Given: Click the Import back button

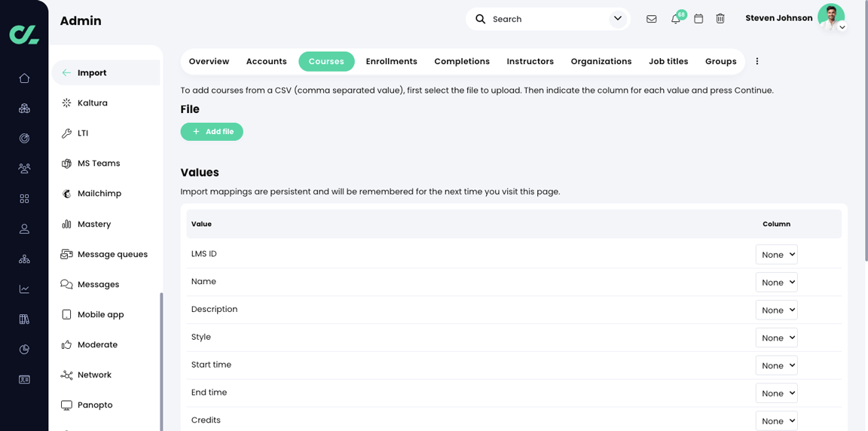Looking at the screenshot, I should [x=105, y=72].
